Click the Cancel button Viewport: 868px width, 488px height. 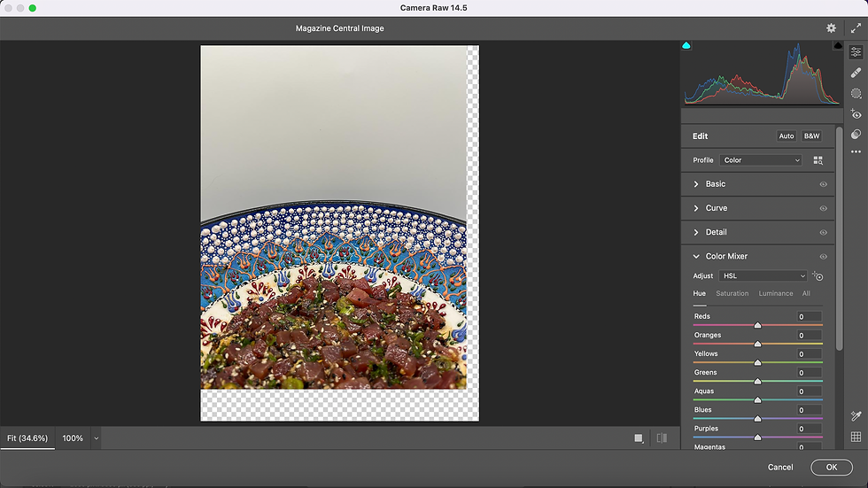point(780,467)
